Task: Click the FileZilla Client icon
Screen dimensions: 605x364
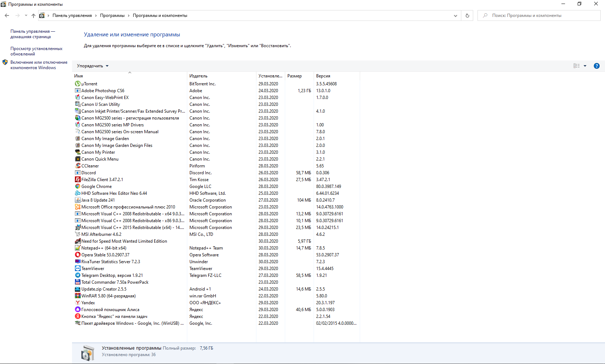Action: pyautogui.click(x=77, y=180)
